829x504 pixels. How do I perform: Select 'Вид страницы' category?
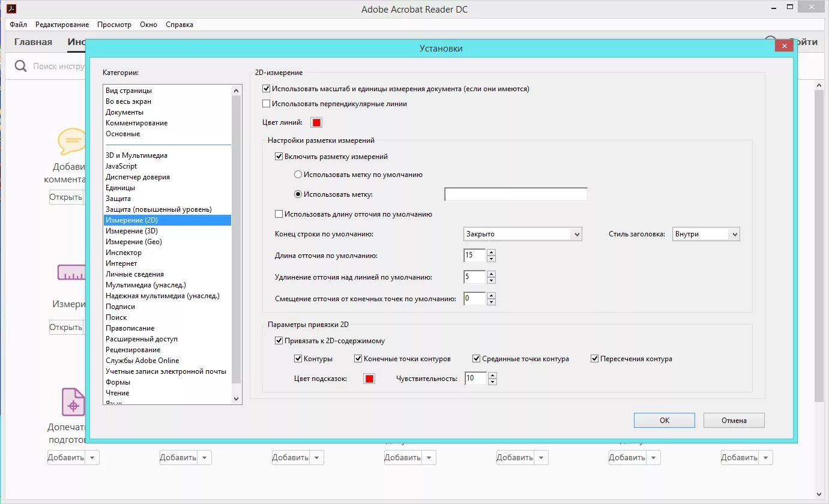pos(129,91)
